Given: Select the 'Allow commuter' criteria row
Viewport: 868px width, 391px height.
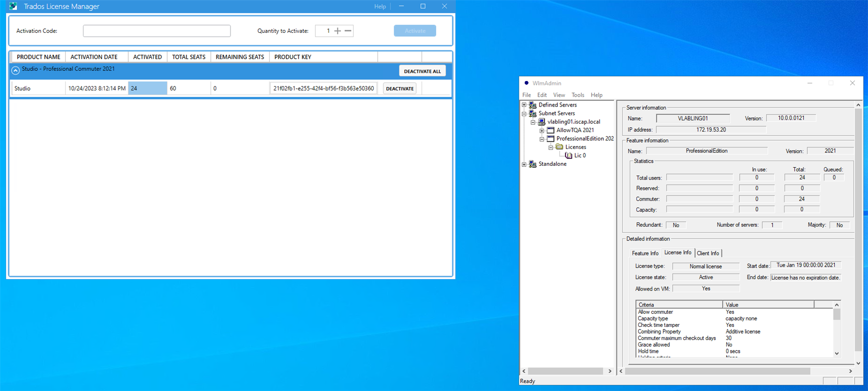Looking at the screenshot, I should (x=734, y=312).
